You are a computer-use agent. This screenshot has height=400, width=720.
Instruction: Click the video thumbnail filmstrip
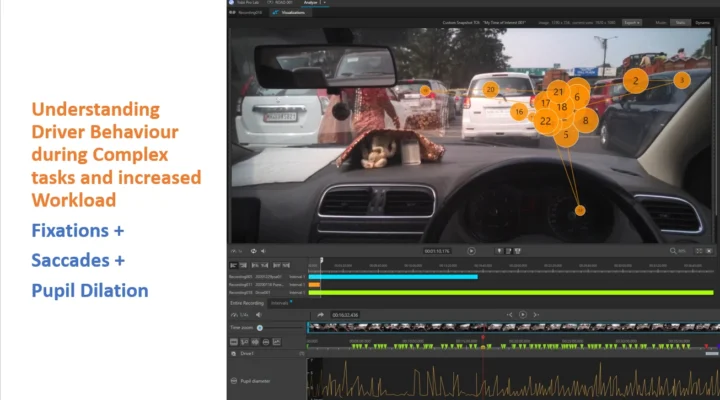[513, 327]
